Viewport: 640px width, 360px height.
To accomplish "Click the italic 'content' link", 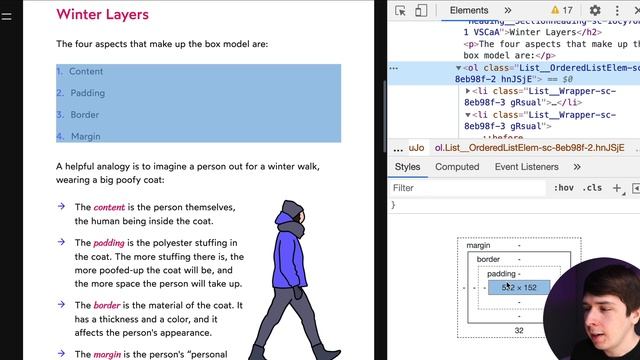I will pos(109,207).
